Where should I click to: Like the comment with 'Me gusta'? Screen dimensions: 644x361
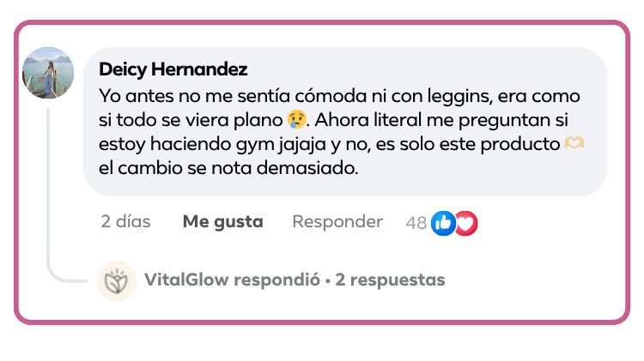pos(223,221)
